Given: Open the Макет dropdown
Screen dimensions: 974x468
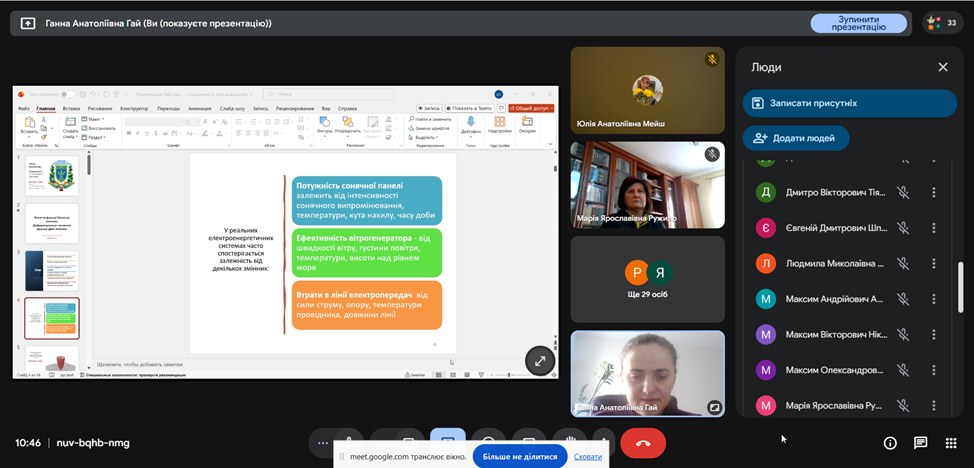Looking at the screenshot, I should pos(94,119).
